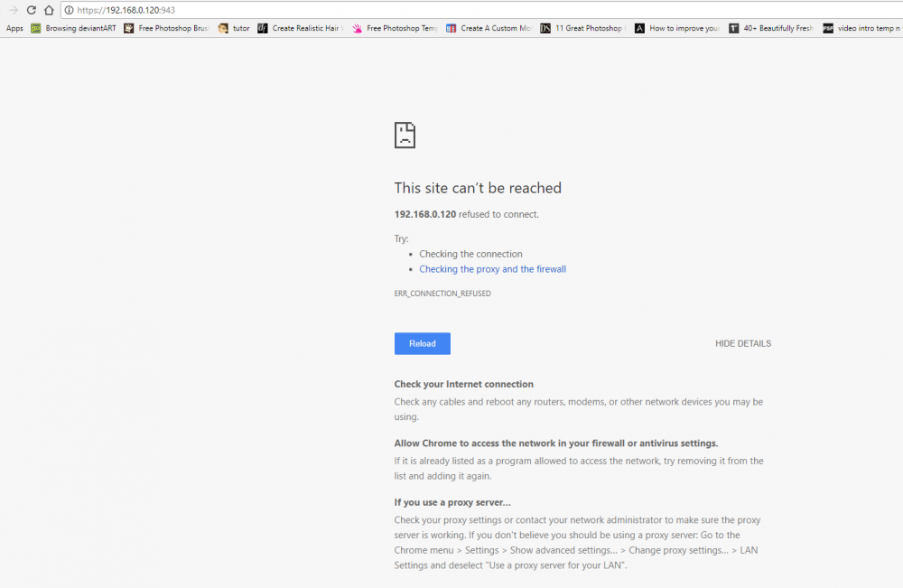Click the 40+ Beautifully Fresh favicon

coord(733,28)
